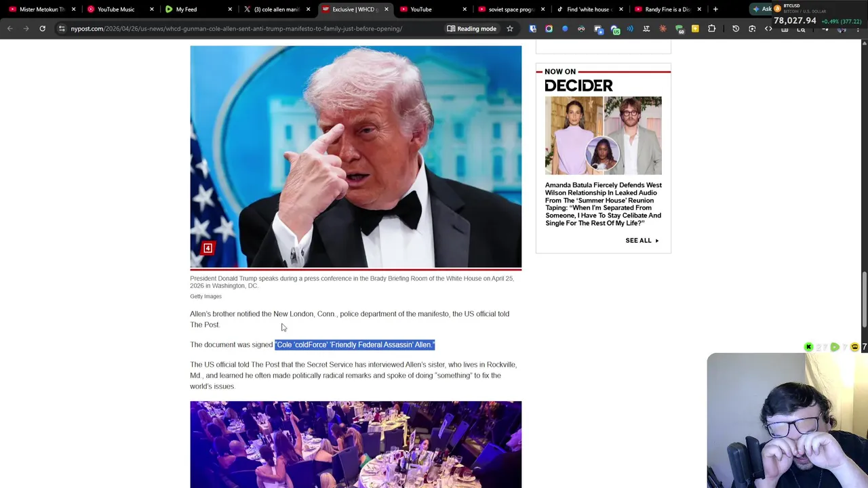868x488 pixels.
Task: Open browser history clock icon
Action: point(736,28)
